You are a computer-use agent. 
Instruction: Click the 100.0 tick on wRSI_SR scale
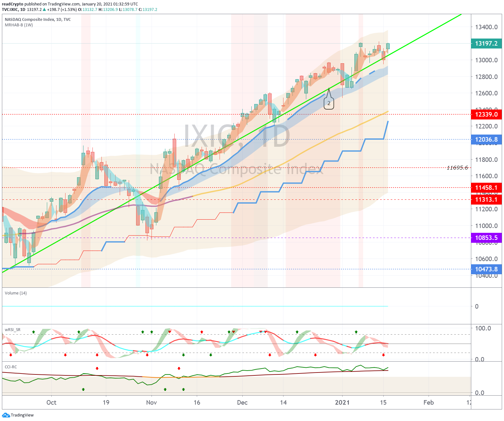[483, 329]
